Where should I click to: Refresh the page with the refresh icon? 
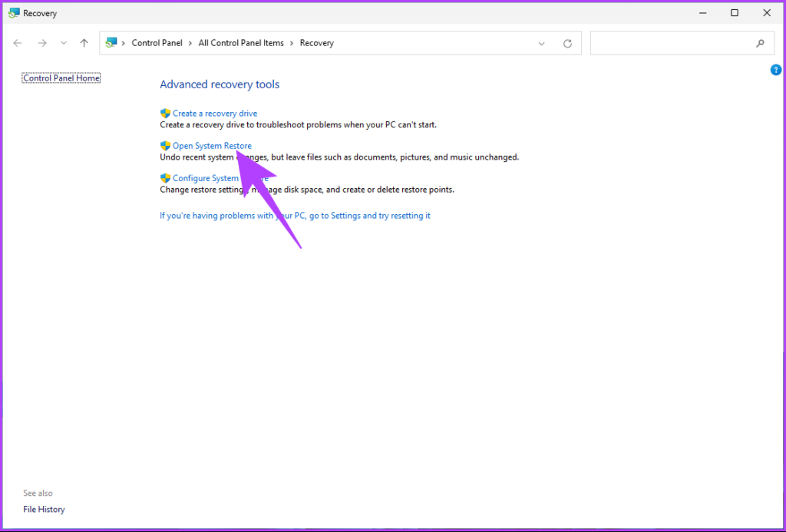point(567,43)
